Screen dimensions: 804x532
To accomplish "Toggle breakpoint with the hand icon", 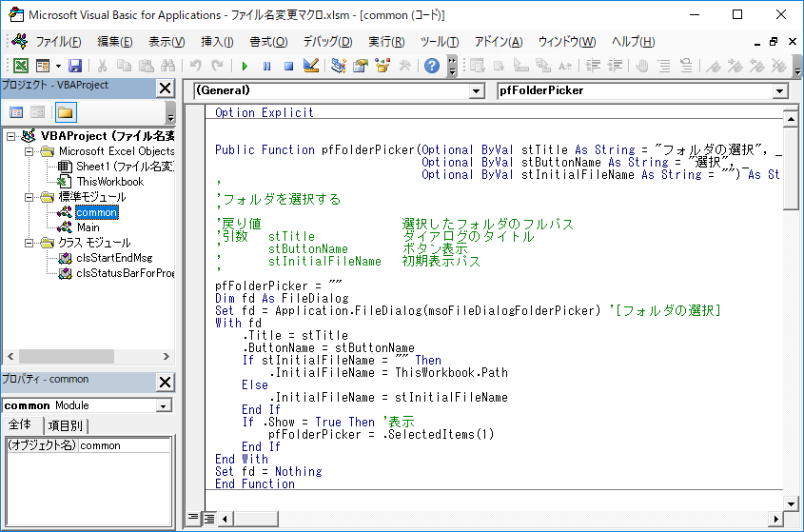I will [642, 66].
